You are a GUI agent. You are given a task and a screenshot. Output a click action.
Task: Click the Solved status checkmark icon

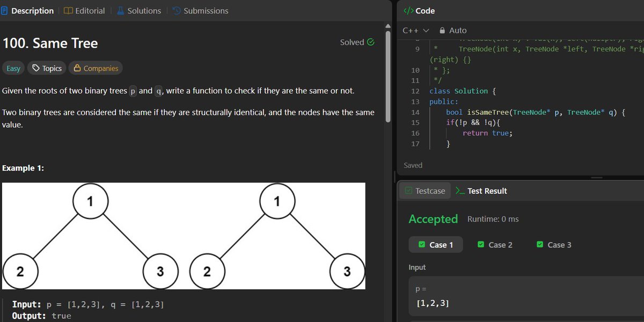370,42
